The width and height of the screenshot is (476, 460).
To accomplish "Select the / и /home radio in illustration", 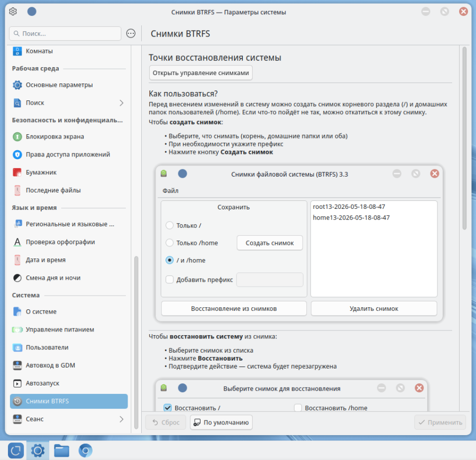I will (169, 260).
